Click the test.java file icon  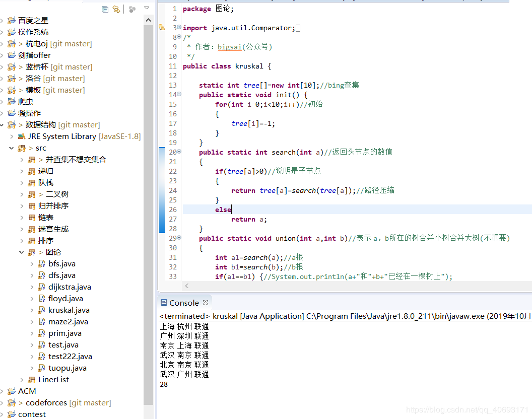pyautogui.click(x=41, y=345)
